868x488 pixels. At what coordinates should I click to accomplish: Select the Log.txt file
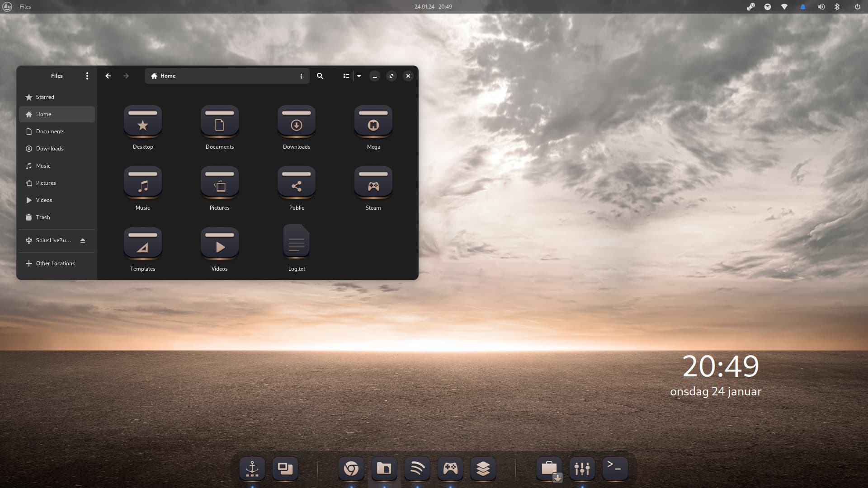pyautogui.click(x=297, y=241)
